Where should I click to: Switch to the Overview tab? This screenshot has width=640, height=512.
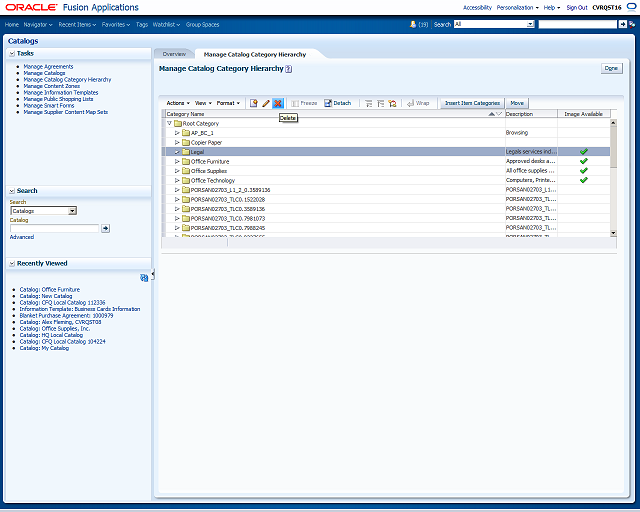tap(174, 54)
